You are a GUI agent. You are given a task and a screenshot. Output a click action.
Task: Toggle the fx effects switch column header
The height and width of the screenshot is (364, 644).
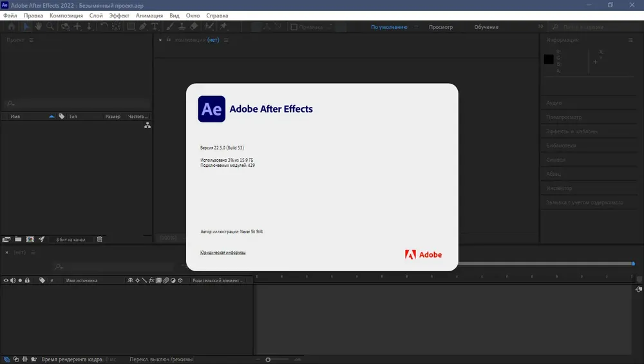[151, 280]
